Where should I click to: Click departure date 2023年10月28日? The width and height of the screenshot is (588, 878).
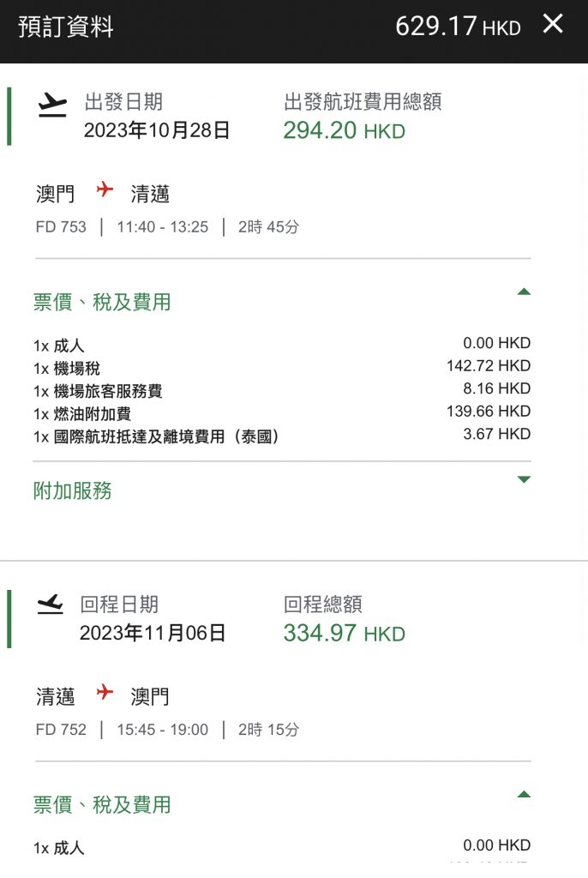157,130
